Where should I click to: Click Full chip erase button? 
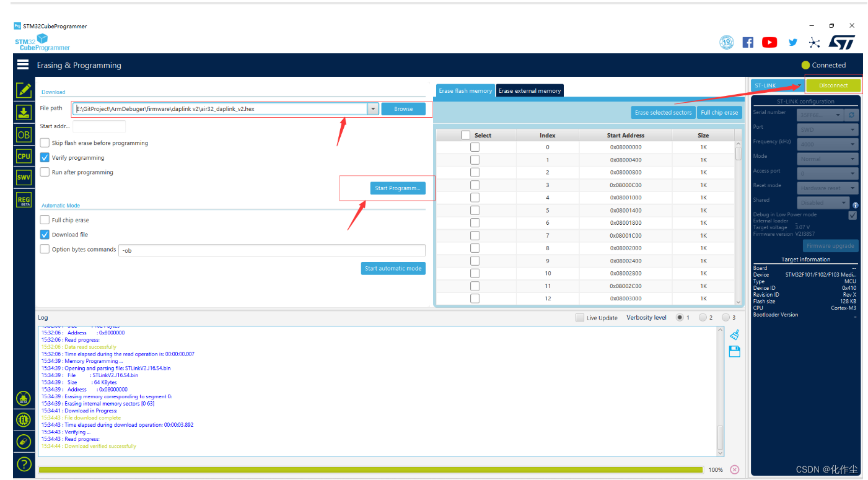pos(719,113)
